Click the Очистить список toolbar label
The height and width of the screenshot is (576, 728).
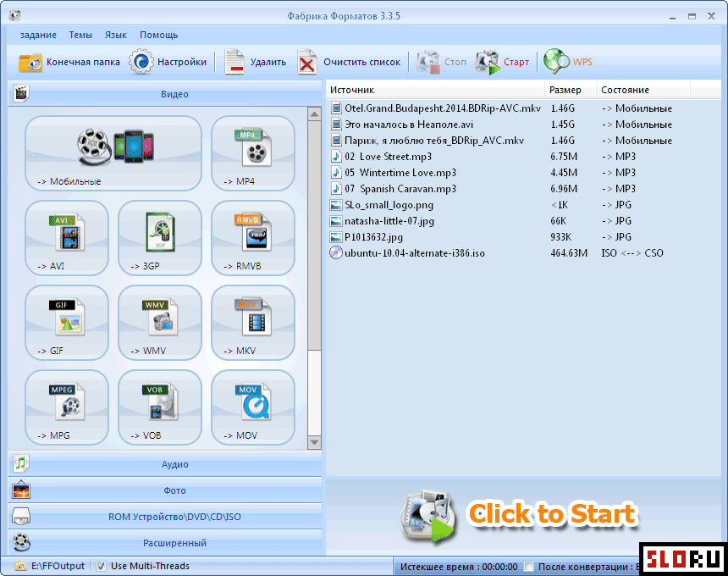[361, 62]
